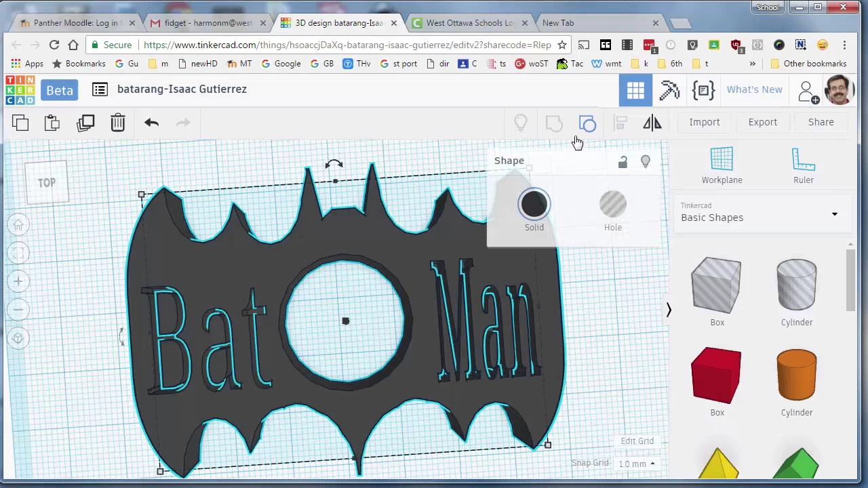The height and width of the screenshot is (488, 868).
Task: Zoom out with the minus button
Action: 18,310
